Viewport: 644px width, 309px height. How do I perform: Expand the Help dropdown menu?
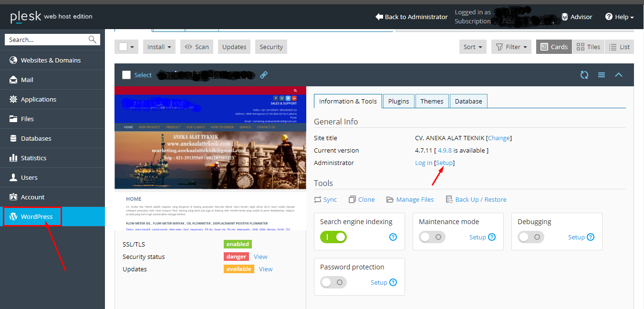coord(620,17)
